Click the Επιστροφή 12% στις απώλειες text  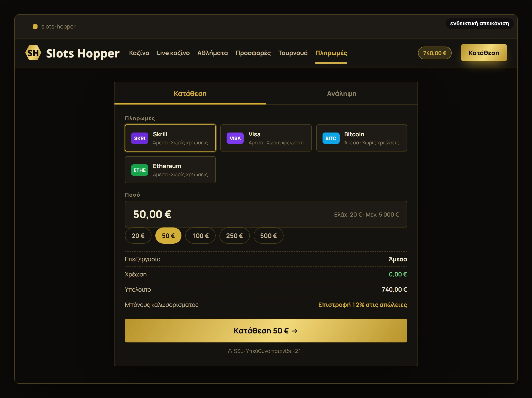pyautogui.click(x=362, y=305)
